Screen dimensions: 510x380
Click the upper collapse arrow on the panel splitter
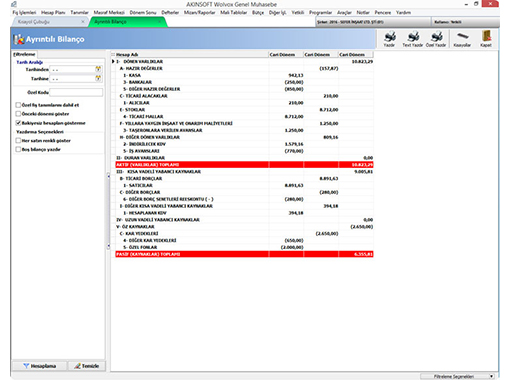coord(108,176)
